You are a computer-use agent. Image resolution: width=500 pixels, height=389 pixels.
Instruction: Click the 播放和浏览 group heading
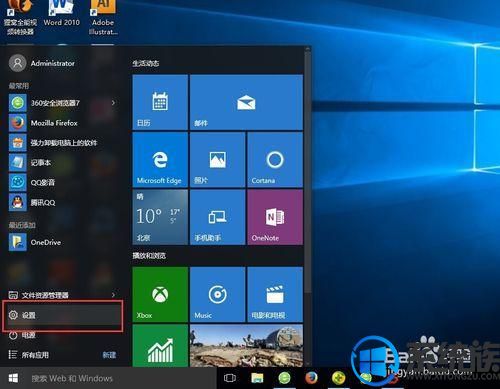click(149, 256)
